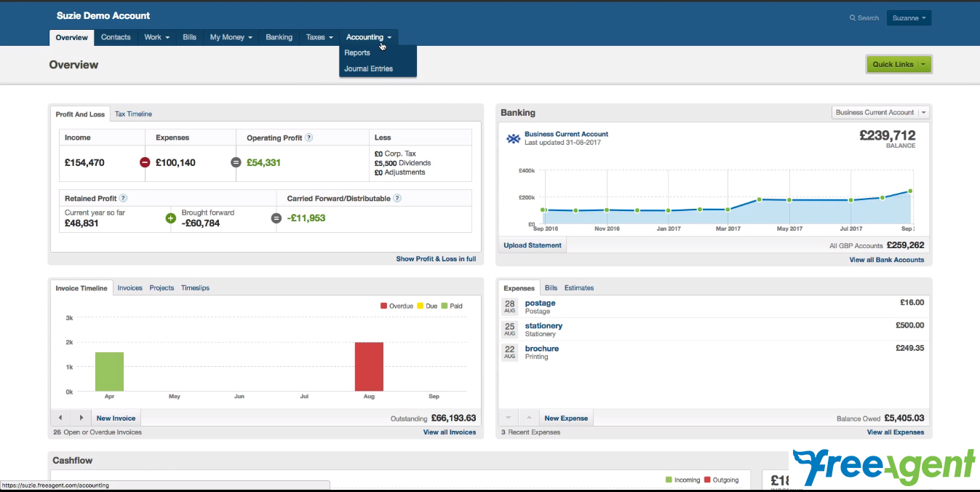Go to previous invoice timeline period arrow
The image size is (980, 492).
pyautogui.click(x=60, y=418)
